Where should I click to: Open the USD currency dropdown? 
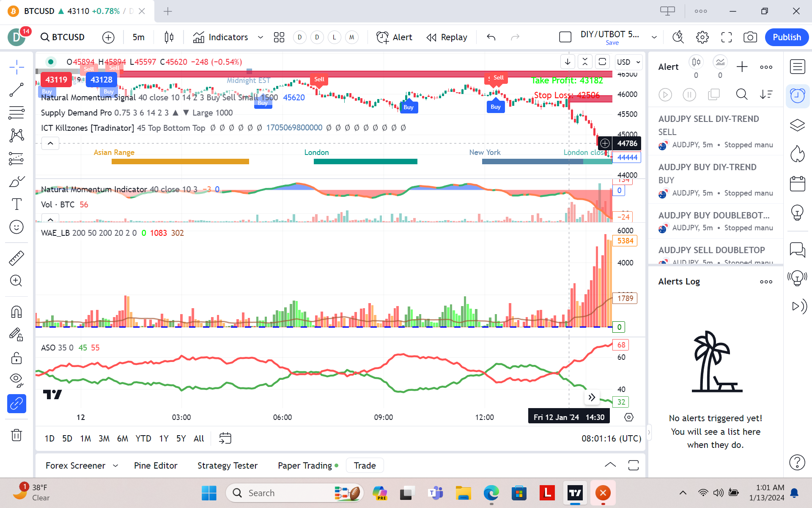tap(629, 62)
